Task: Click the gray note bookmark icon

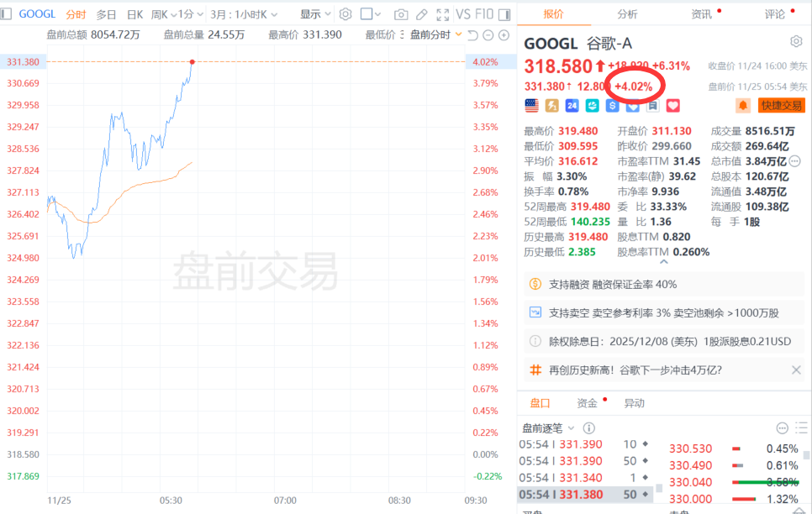Action: (x=652, y=106)
